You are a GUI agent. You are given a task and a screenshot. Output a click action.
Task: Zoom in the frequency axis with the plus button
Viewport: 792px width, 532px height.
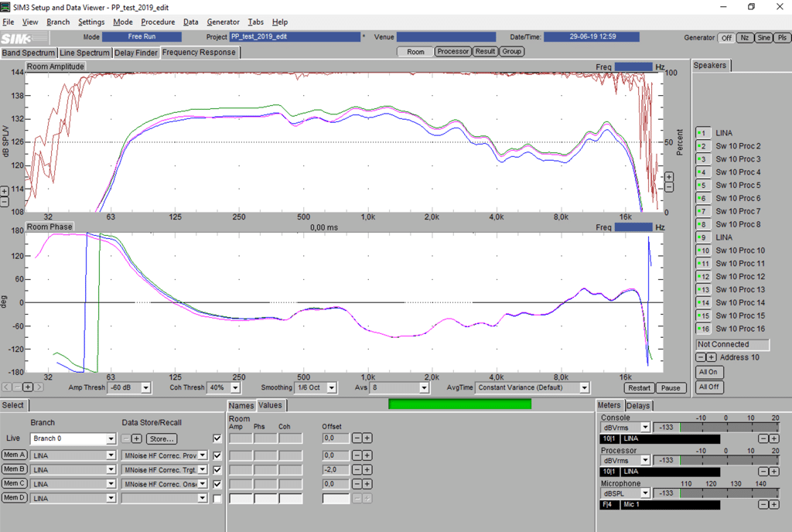(x=27, y=387)
